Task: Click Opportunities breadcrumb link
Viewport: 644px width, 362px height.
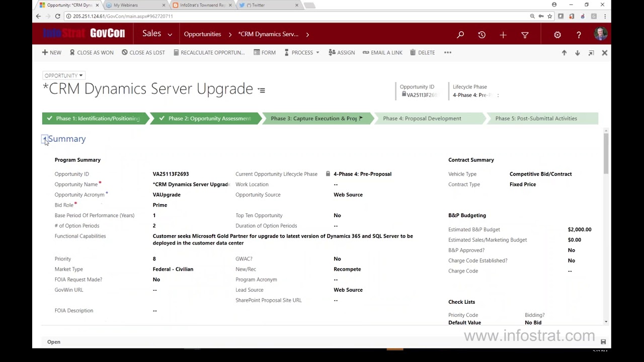Action: pyautogui.click(x=202, y=34)
